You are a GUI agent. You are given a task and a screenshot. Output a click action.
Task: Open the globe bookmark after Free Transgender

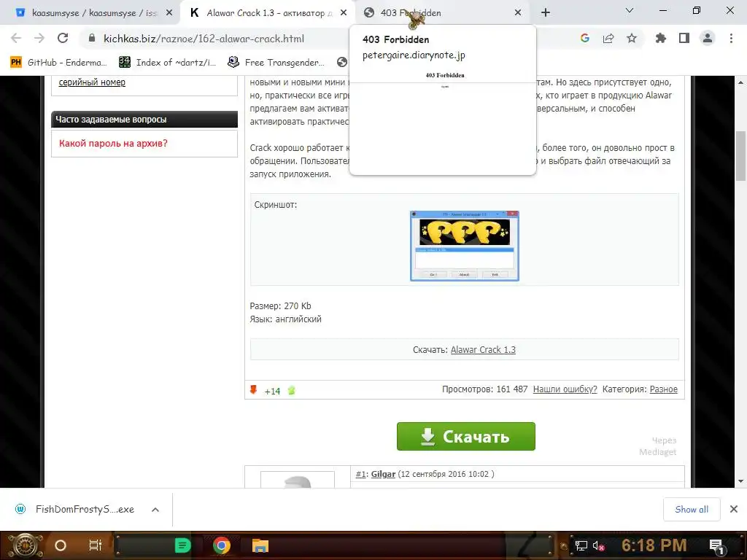341,62
